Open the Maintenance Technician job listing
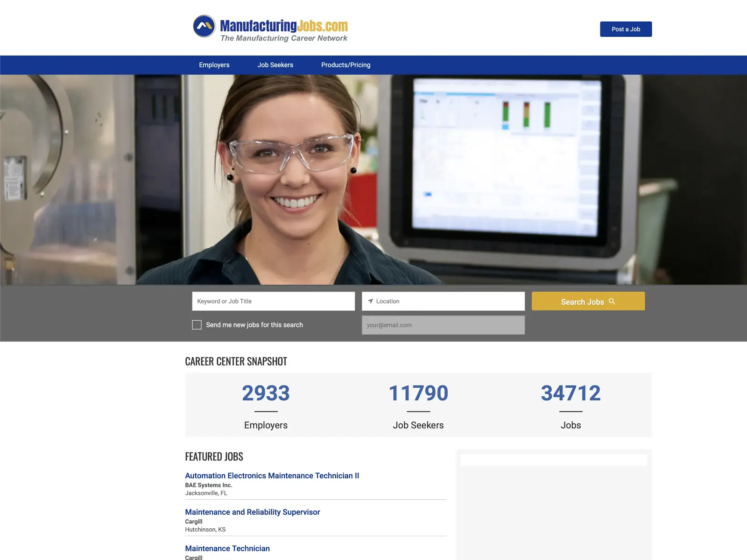Image resolution: width=747 pixels, height=560 pixels. (227, 548)
